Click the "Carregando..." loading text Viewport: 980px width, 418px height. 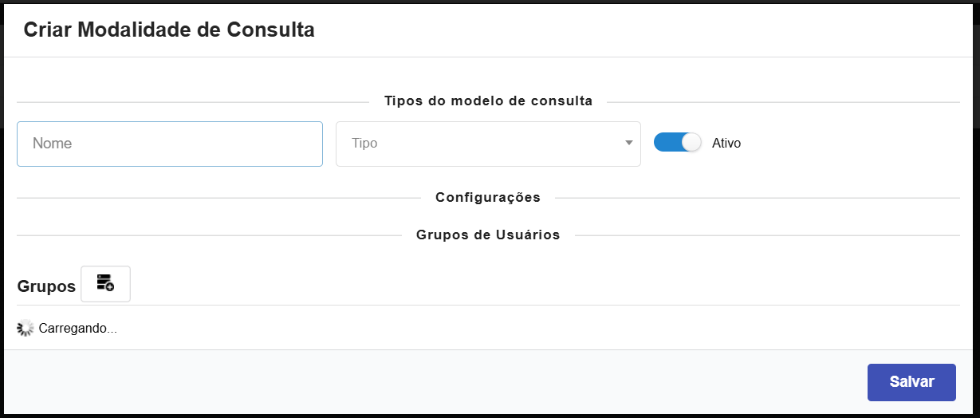[77, 329]
